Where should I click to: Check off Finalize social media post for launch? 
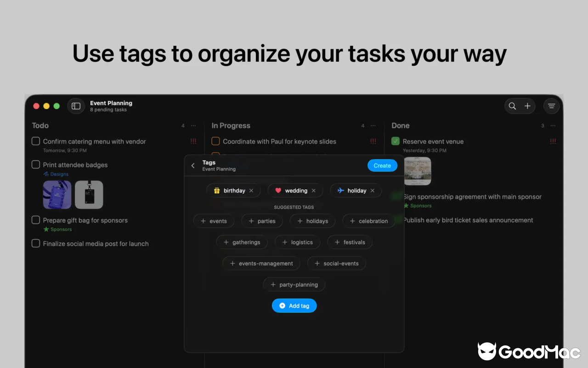[35, 243]
